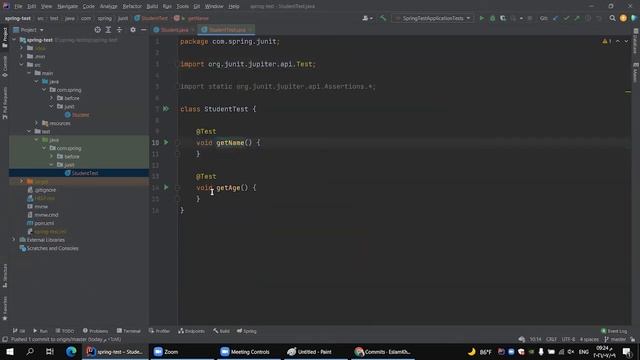Open the Spring tool window
Viewport: 640px width, 360px height.
(x=247, y=331)
